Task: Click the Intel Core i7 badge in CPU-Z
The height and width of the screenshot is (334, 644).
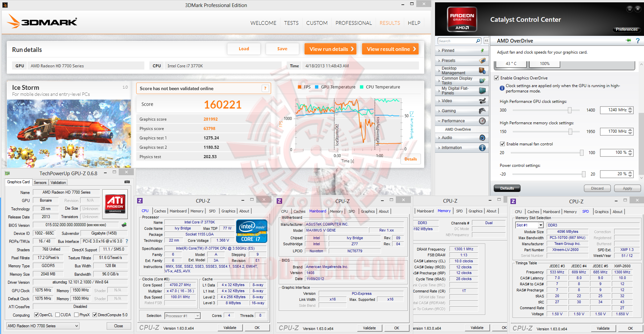Action: point(252,231)
